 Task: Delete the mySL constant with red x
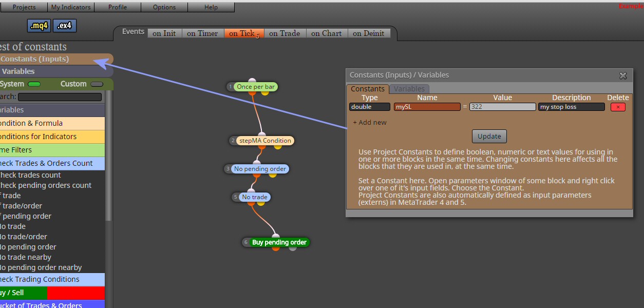pyautogui.click(x=618, y=107)
